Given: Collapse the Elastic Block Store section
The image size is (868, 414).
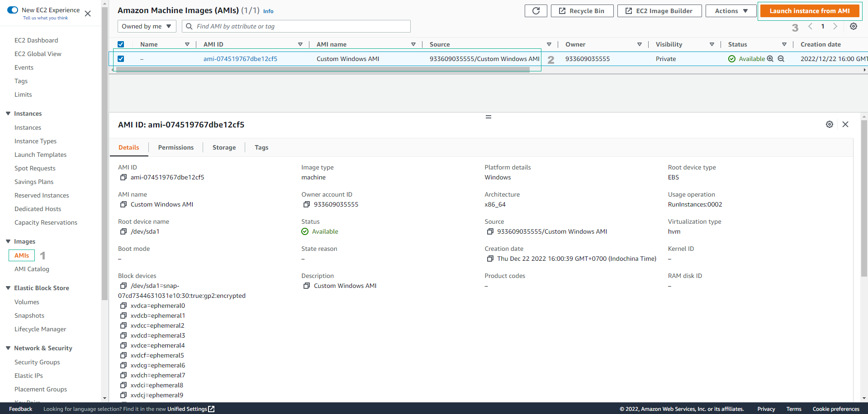Looking at the screenshot, I should [x=8, y=288].
